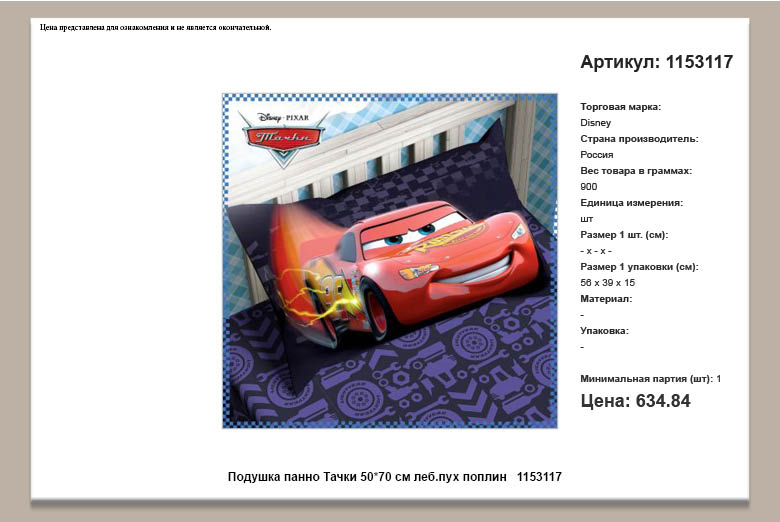This screenshot has width=780, height=522.
Task: Click the Disney Pixar Тачки logo
Action: (283, 140)
